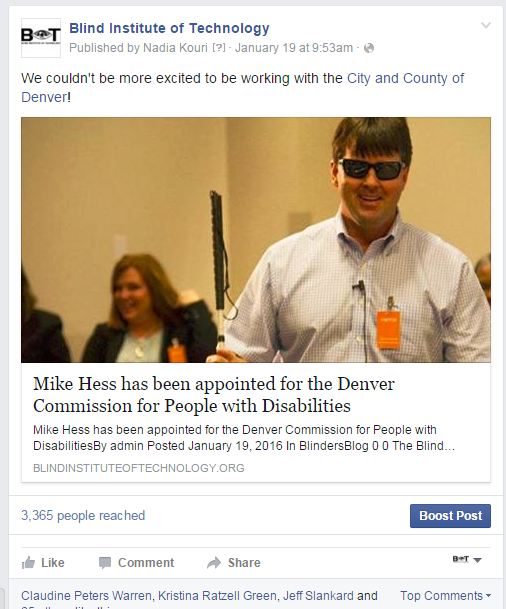Open Kristina Ratzell Green's profile
The height and width of the screenshot is (609, 506).
(217, 595)
